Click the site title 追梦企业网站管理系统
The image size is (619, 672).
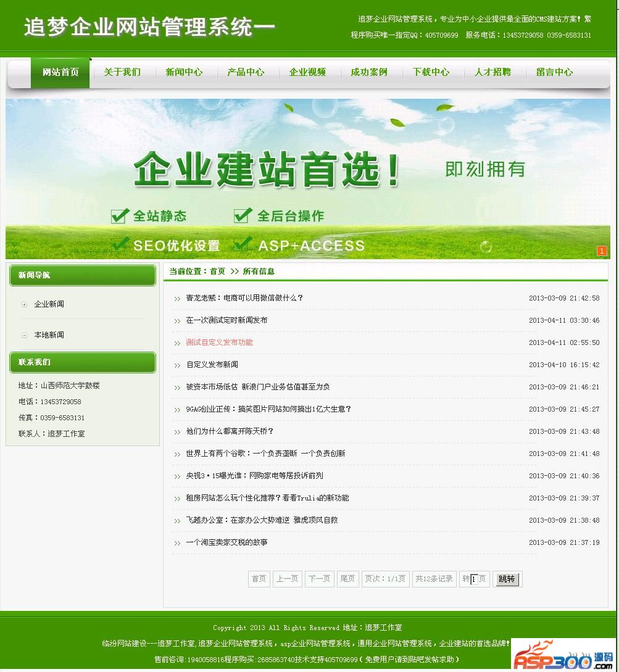149,27
